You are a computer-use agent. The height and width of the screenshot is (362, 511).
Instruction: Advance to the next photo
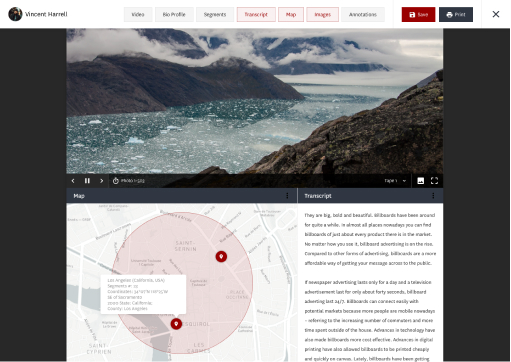[x=101, y=181]
